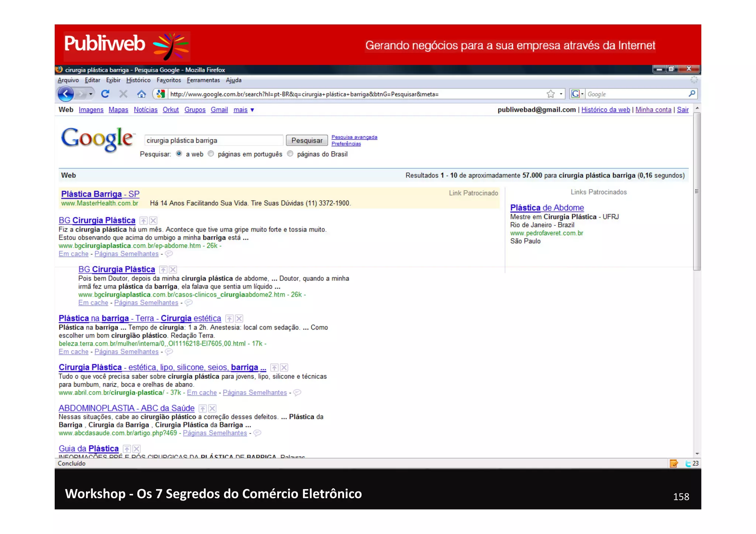Screen dimensions: 756x534
Task: Promote the Cirurgia Plástica estética lipo result
Action: pos(274,368)
